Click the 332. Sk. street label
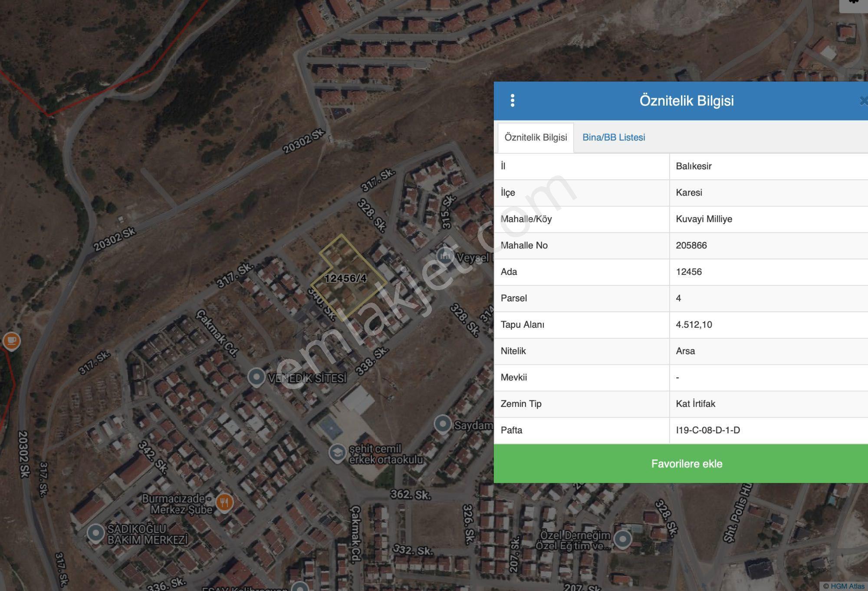 tap(413, 550)
